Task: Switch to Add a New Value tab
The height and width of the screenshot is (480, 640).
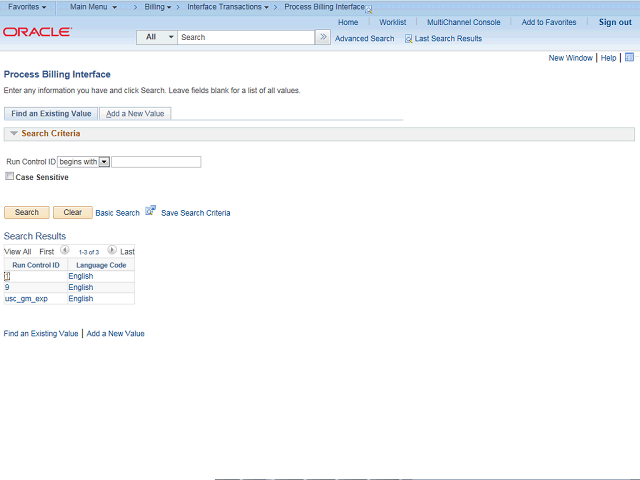Action: click(135, 113)
